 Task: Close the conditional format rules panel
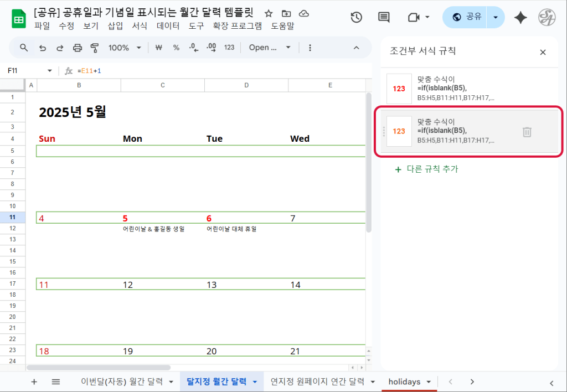pyautogui.click(x=543, y=52)
